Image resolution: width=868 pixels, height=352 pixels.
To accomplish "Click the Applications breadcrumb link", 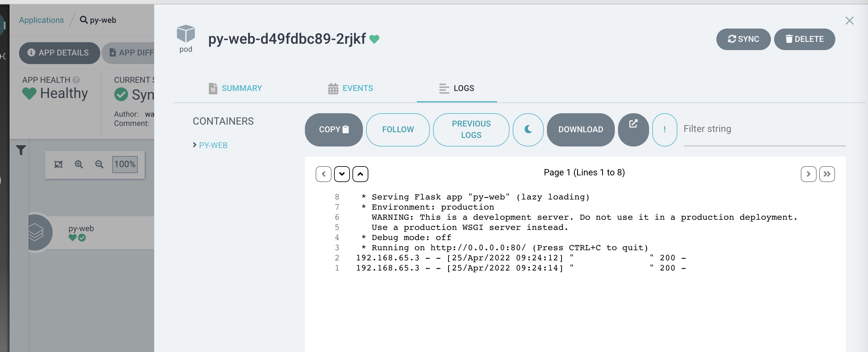I will click(x=42, y=20).
